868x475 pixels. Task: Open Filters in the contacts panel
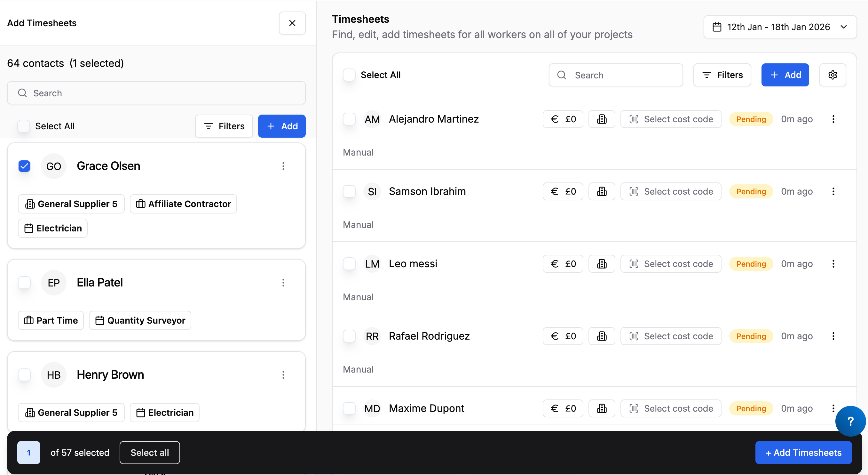click(224, 126)
